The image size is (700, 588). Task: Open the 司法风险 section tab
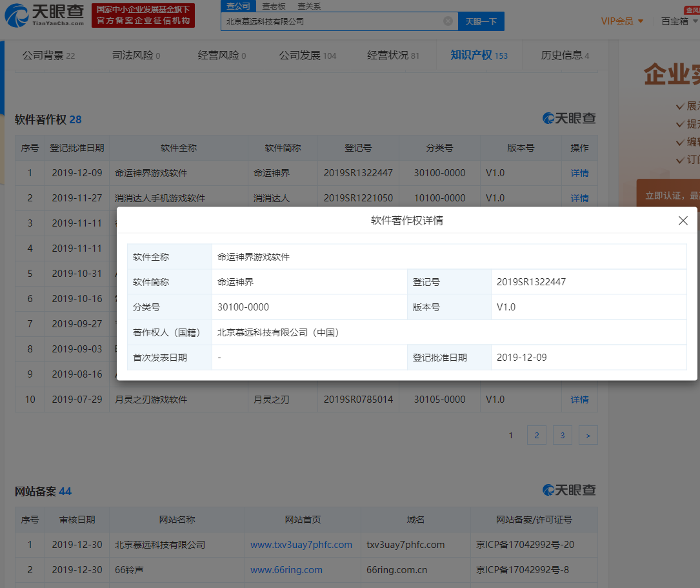(x=136, y=56)
